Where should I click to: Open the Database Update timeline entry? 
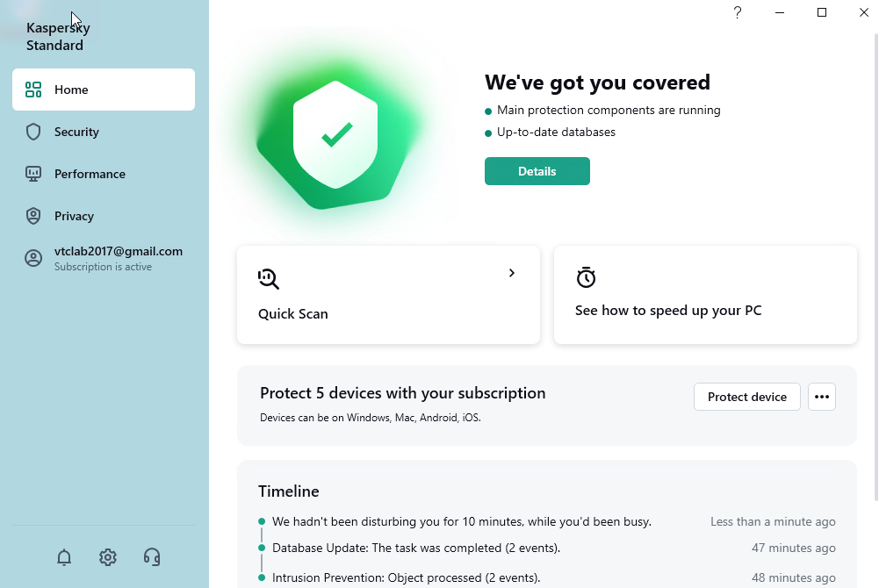[416, 548]
